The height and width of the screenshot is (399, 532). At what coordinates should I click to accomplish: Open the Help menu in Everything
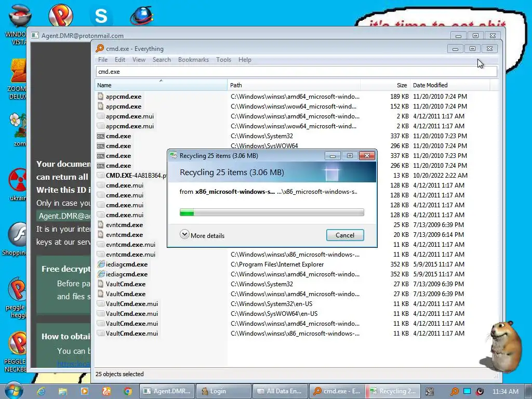coord(245,60)
